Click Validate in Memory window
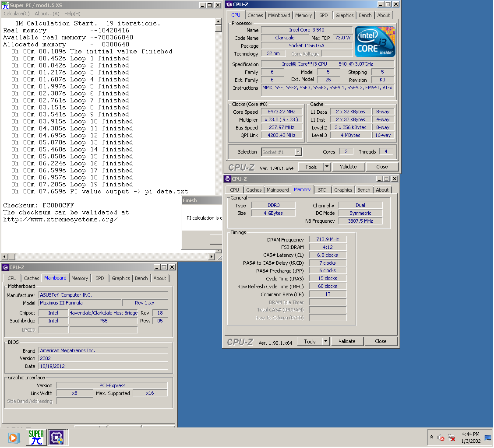This screenshot has height=448, width=494. coord(347,341)
